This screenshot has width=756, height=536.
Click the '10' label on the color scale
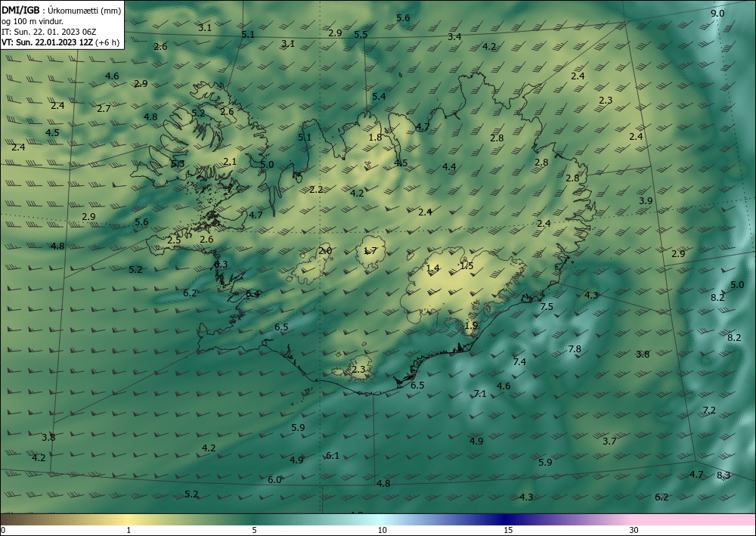382,530
